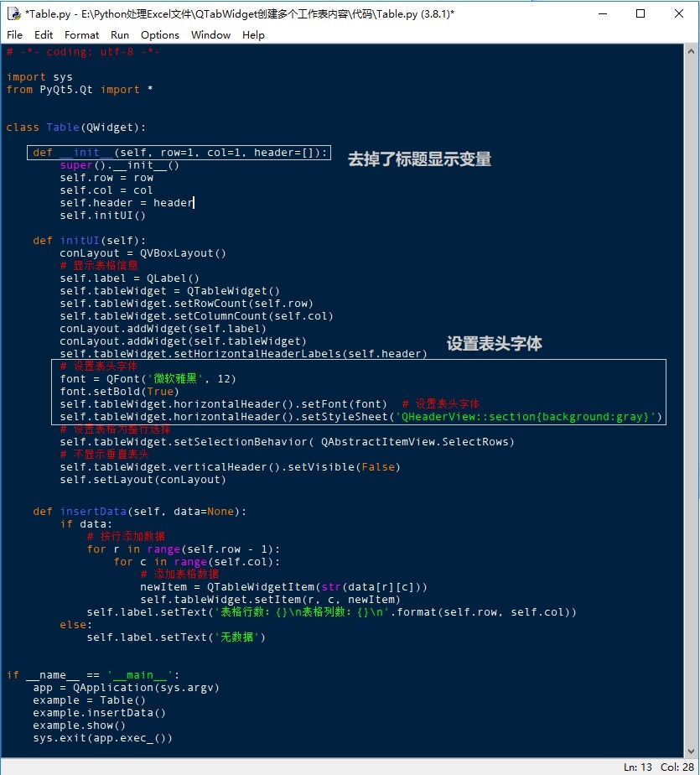Image resolution: width=700 pixels, height=775 pixels.
Task: Open the Edit menu
Action: point(44,35)
